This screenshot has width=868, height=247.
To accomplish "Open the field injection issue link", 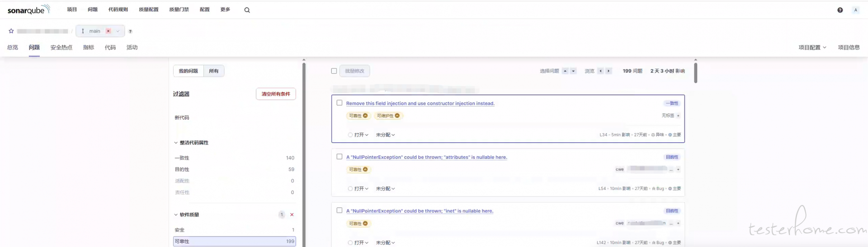I will tap(420, 103).
